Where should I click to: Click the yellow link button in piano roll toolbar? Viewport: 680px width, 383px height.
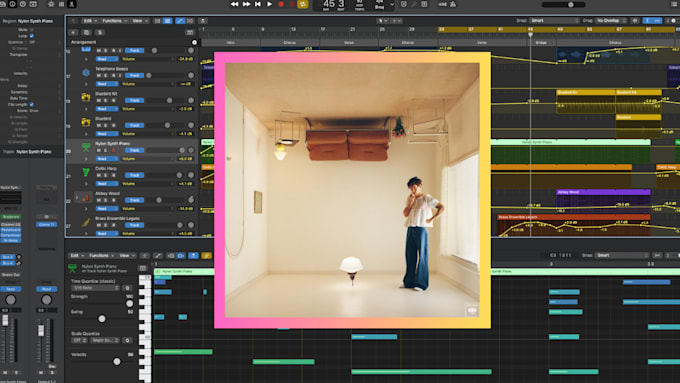(206, 255)
